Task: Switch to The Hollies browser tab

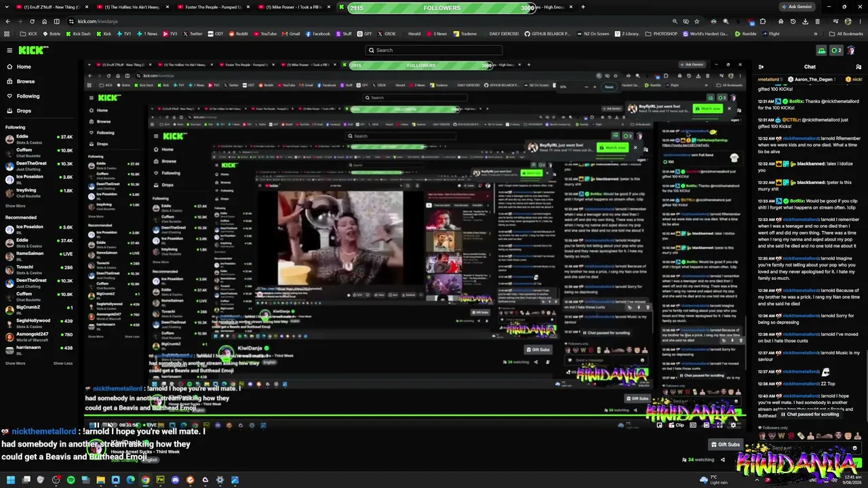Action: click(134, 7)
